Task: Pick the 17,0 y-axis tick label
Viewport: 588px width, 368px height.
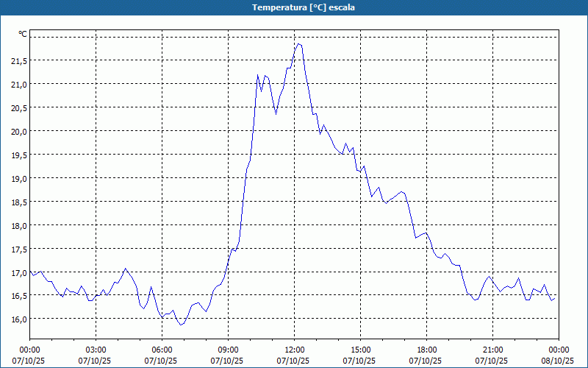Action: click(18, 272)
